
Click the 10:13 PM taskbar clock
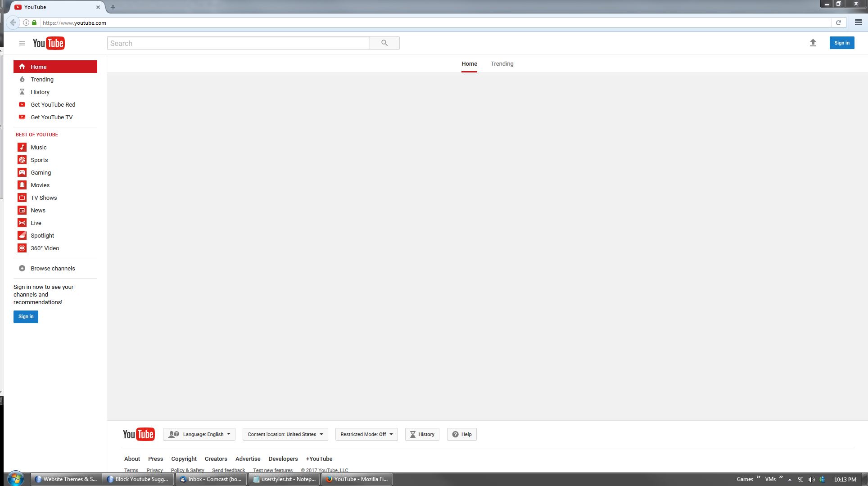pyautogui.click(x=845, y=480)
